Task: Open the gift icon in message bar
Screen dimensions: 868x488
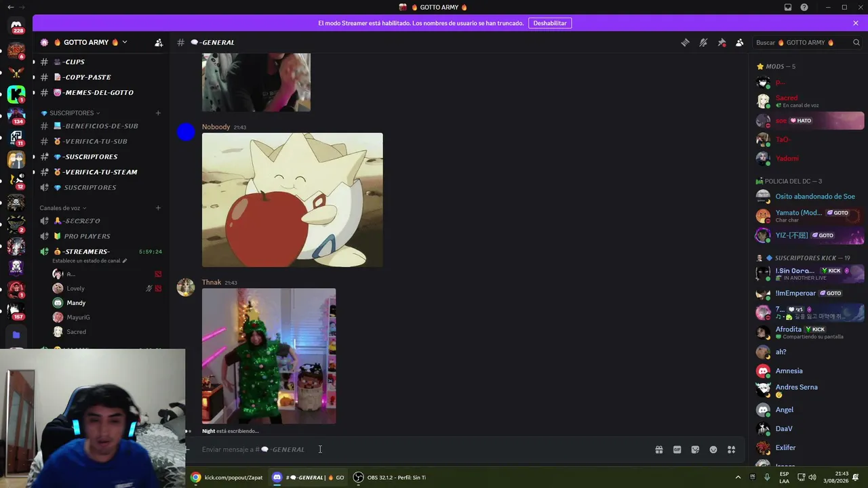Action: point(658,449)
